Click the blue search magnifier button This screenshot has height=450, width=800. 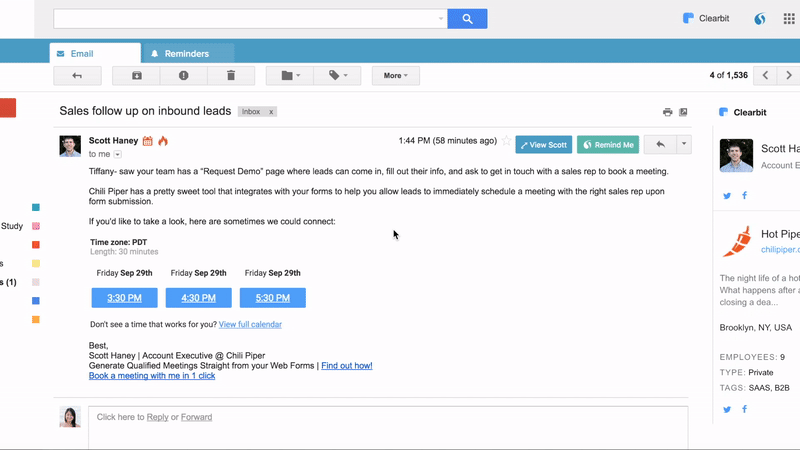(467, 19)
